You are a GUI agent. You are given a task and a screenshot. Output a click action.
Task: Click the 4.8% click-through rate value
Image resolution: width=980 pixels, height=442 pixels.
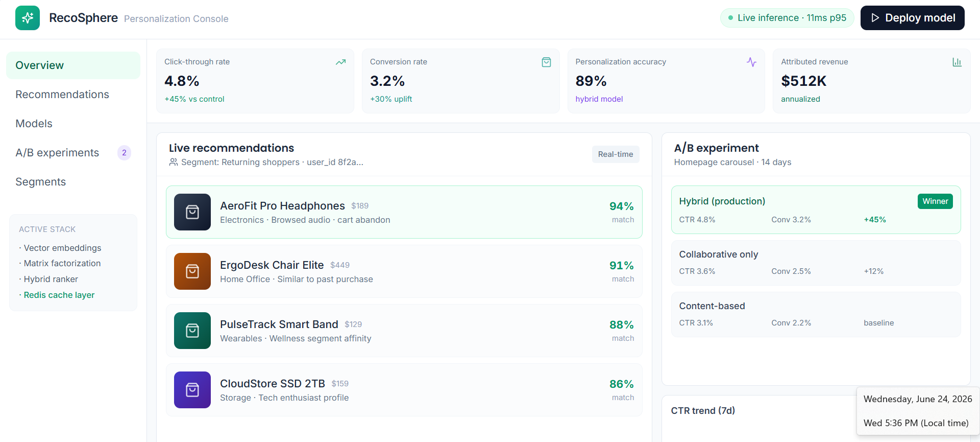[182, 81]
